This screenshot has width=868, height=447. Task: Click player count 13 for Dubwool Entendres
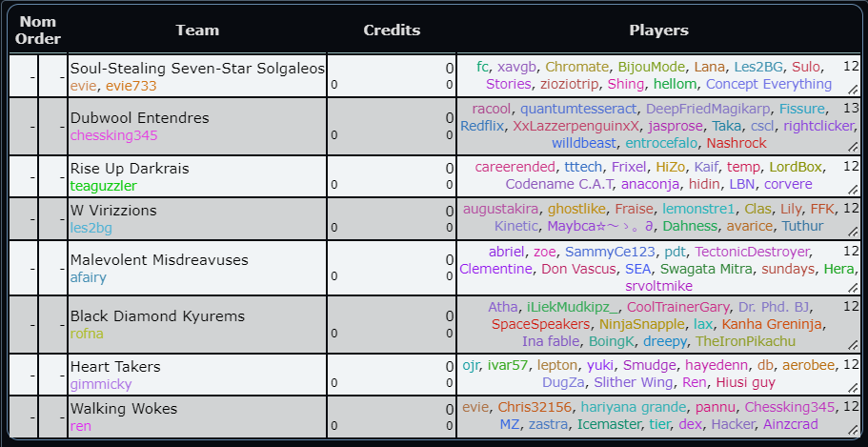851,108
